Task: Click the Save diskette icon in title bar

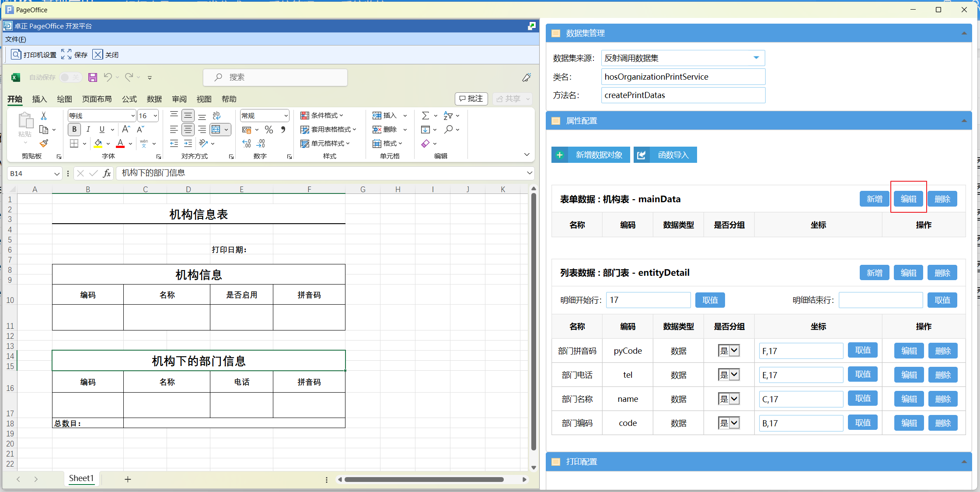Action: (93, 77)
